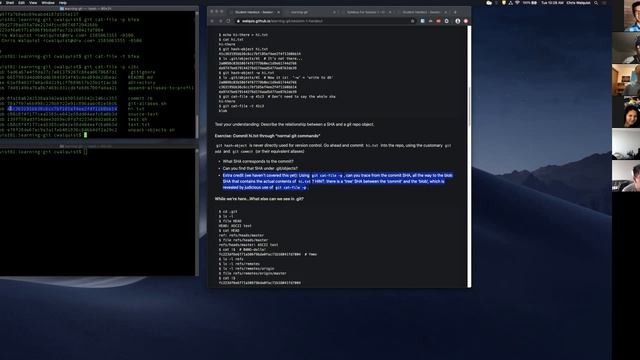Click the browser page scrollbar

tap(469, 106)
